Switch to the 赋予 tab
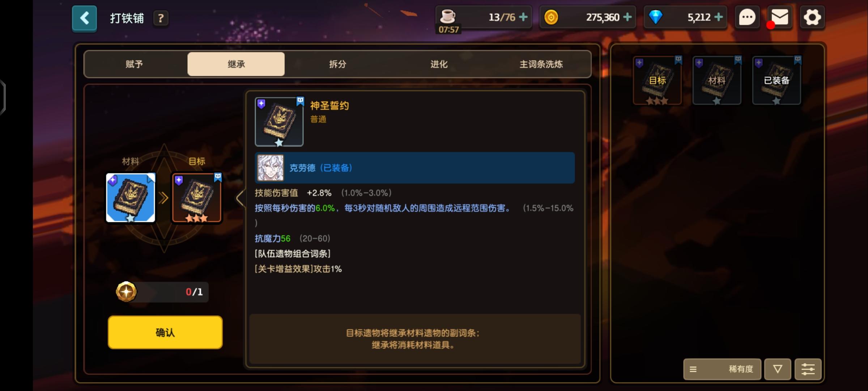868x391 pixels. (x=135, y=64)
